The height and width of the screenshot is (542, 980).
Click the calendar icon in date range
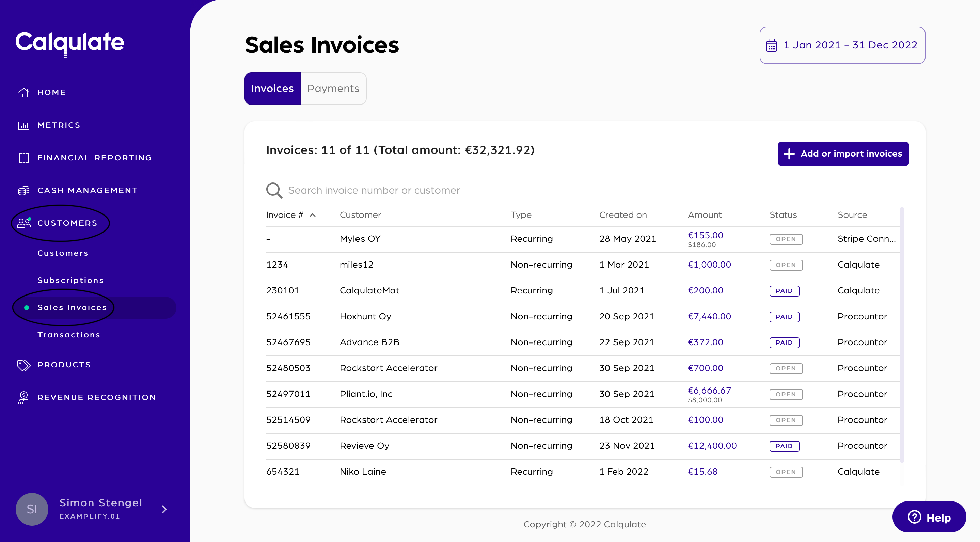tap(772, 46)
